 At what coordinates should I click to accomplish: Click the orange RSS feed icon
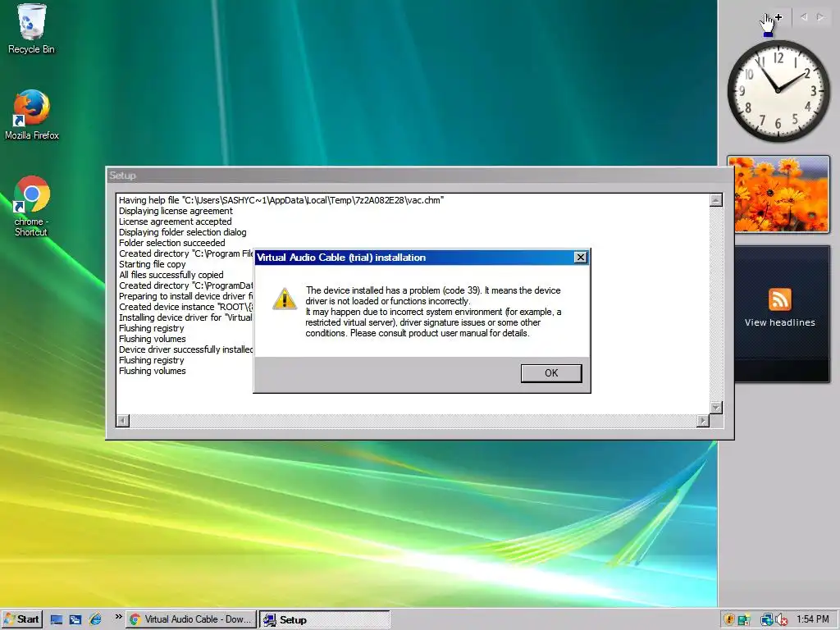779,299
